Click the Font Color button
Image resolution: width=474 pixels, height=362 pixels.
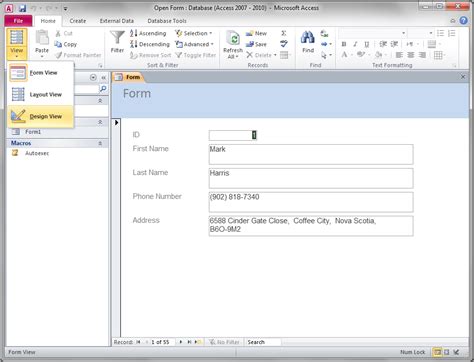(344, 55)
